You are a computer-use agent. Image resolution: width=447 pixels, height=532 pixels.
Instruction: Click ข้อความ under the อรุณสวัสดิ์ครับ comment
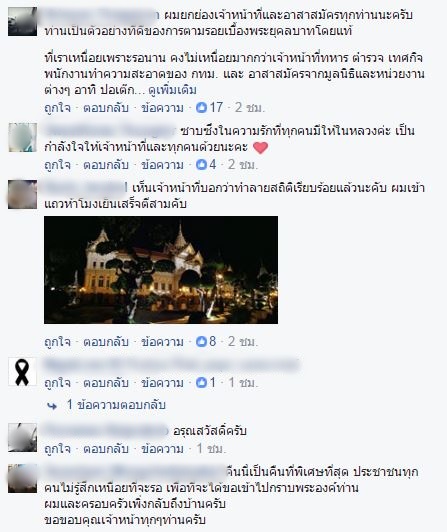tap(162, 449)
